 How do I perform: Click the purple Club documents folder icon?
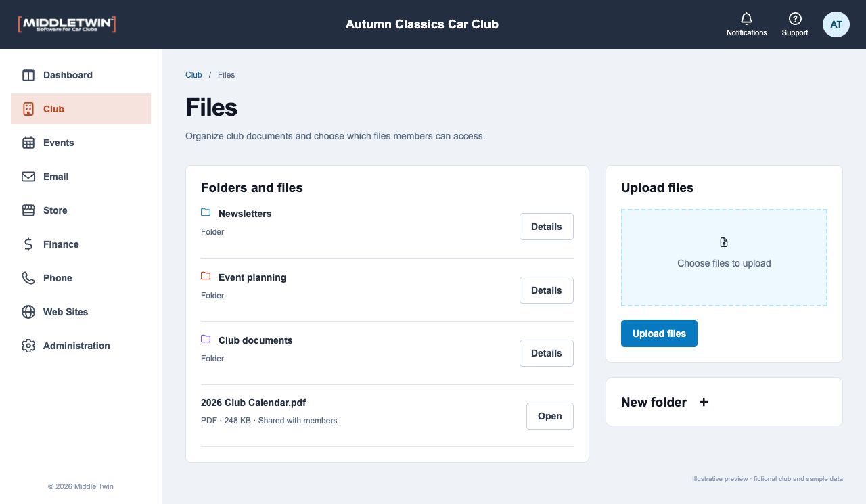tap(206, 339)
